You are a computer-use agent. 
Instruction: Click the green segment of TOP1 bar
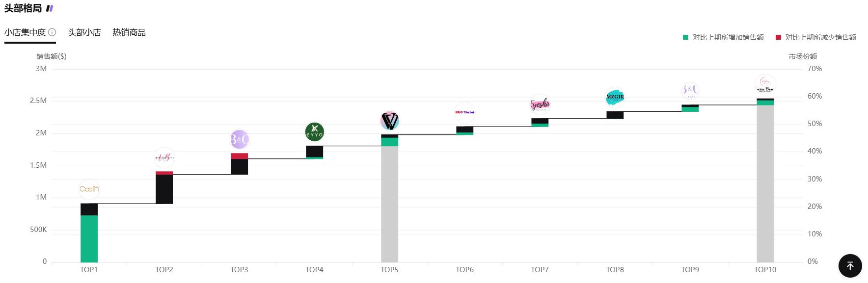(89, 238)
